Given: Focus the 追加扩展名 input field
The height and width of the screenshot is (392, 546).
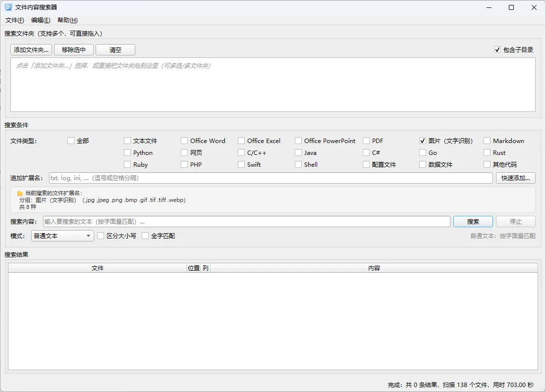Looking at the screenshot, I should tap(271, 178).
